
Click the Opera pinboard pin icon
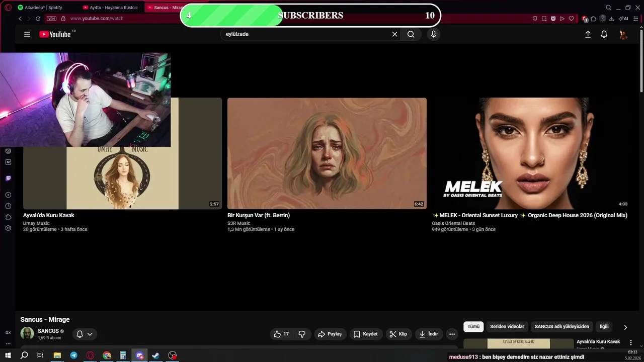(535, 19)
